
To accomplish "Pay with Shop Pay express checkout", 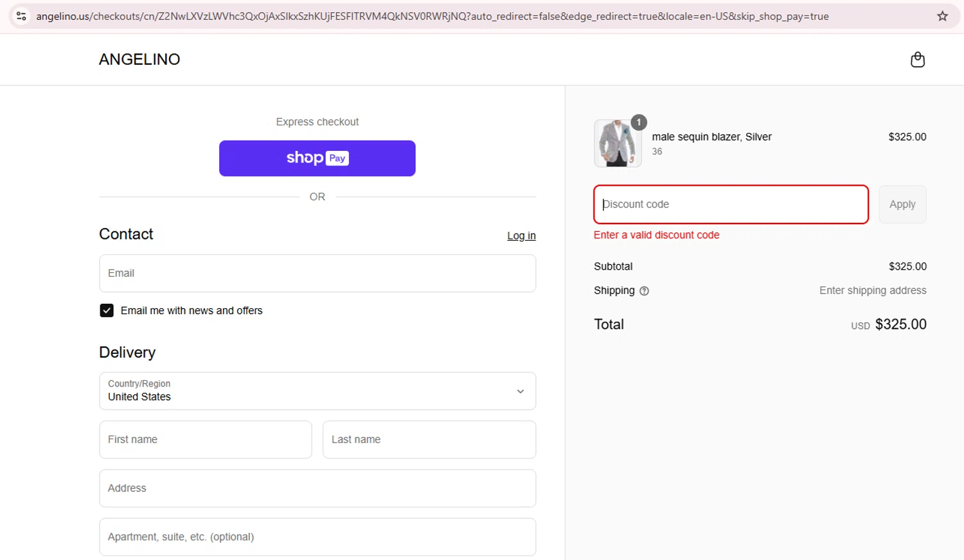I will (x=317, y=158).
